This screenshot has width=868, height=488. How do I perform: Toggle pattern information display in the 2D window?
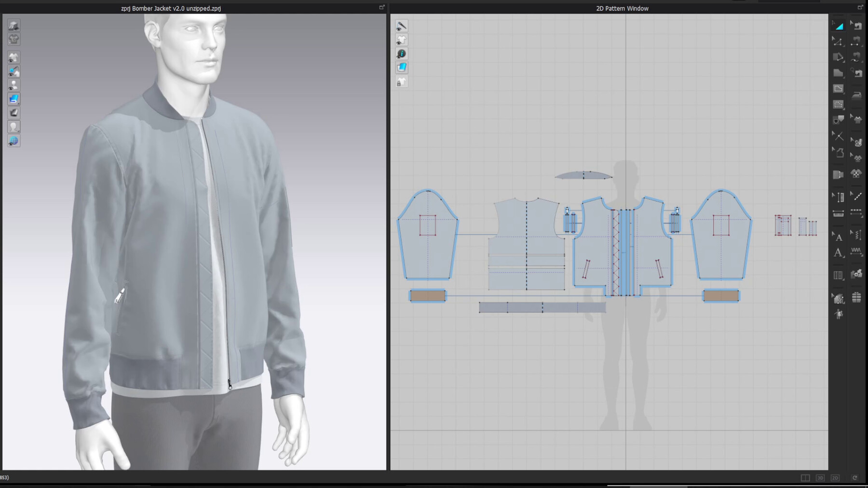tap(402, 53)
